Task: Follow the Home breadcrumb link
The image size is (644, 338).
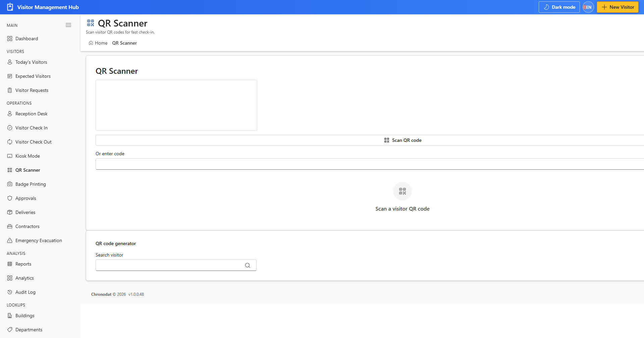Action: [x=101, y=43]
